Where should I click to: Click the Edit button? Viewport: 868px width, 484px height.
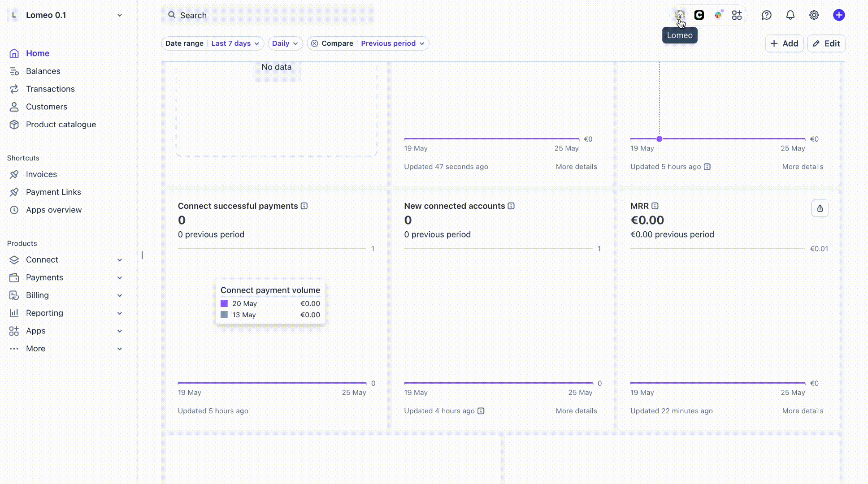coord(826,43)
